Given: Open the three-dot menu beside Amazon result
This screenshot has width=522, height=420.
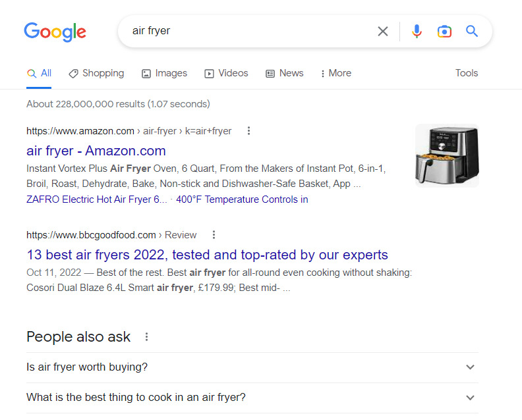Looking at the screenshot, I should click(248, 131).
